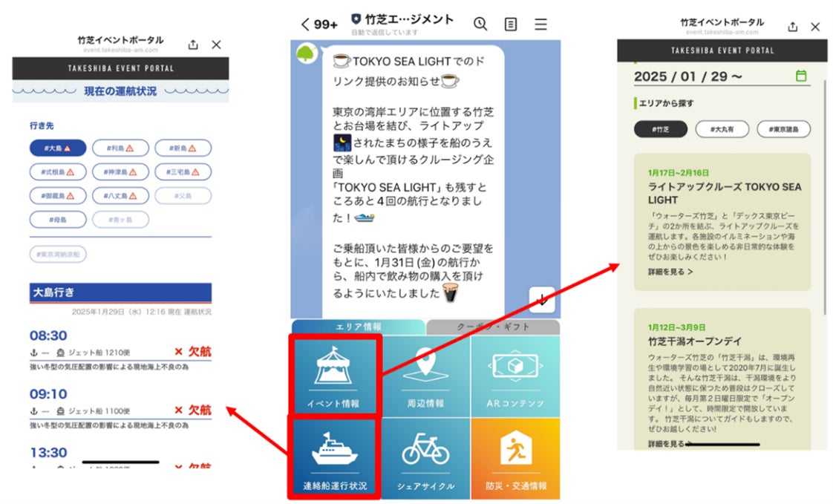Go back with the 99+ chevron
This screenshot has width=833, height=504.
tap(318, 24)
